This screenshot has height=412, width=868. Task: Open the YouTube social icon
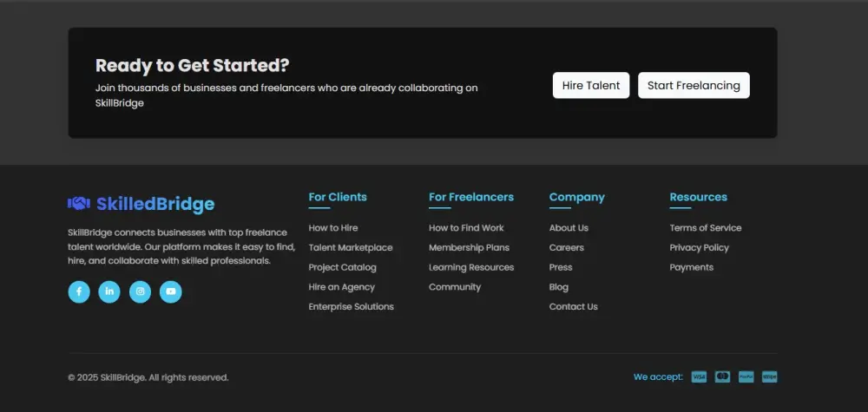(171, 292)
